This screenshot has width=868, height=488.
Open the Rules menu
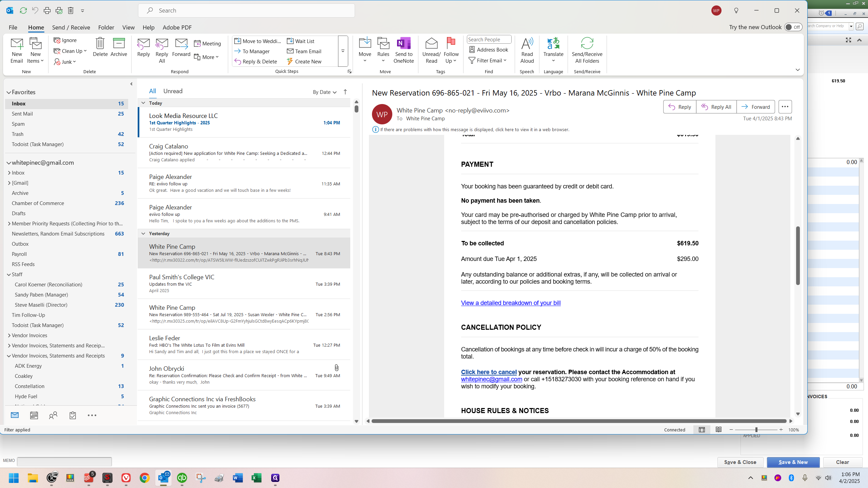(383, 50)
